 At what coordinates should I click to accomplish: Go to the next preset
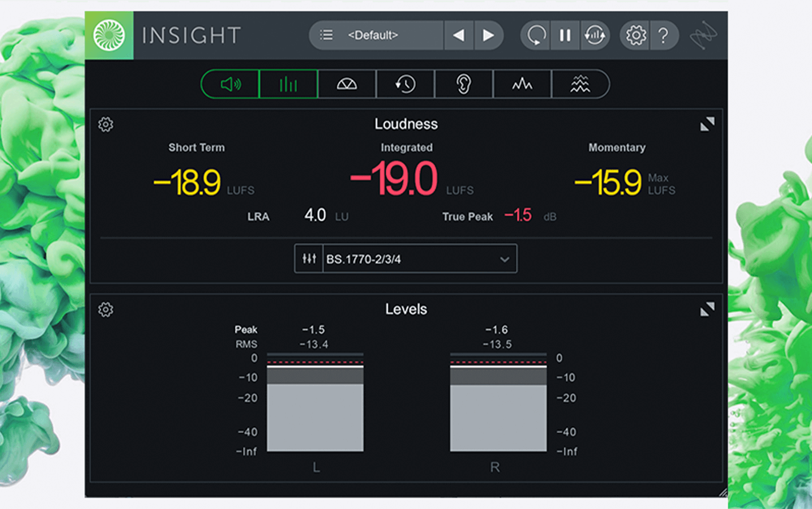pos(488,35)
